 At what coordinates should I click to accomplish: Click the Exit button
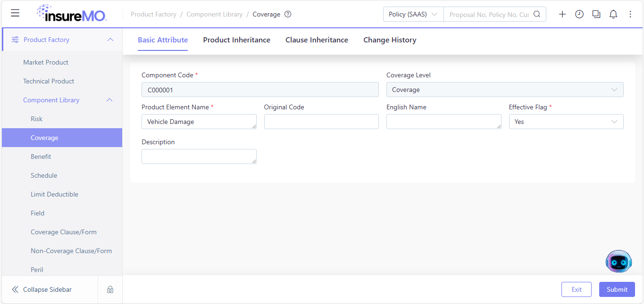(577, 289)
